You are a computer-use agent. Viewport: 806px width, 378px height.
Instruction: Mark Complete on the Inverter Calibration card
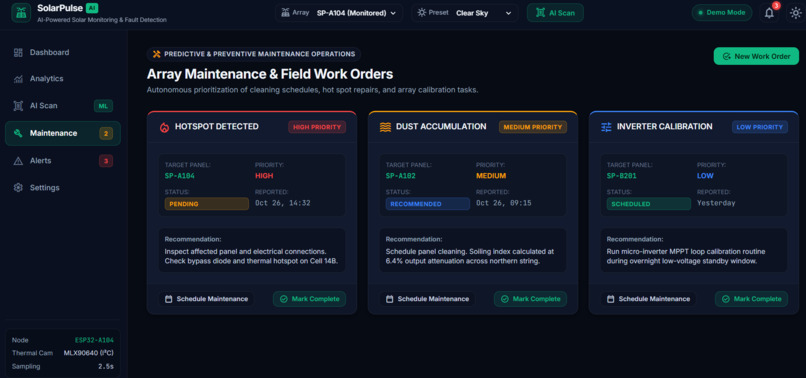(x=752, y=299)
